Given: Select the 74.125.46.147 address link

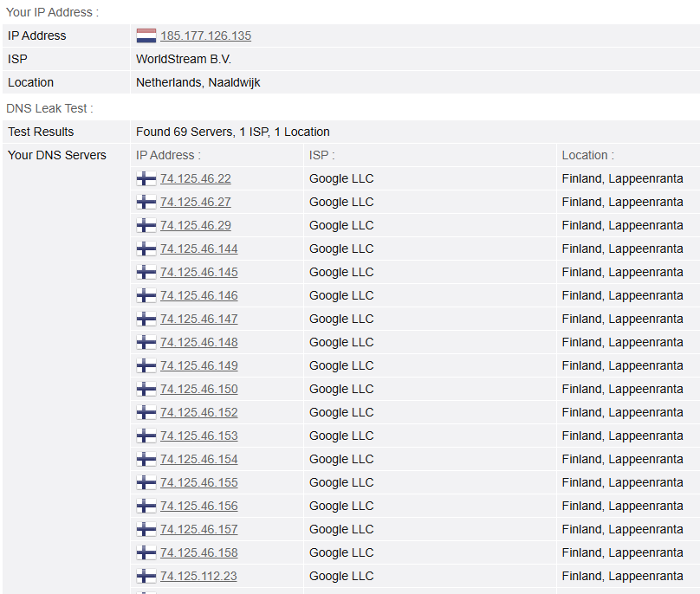Looking at the screenshot, I should pos(199,319).
